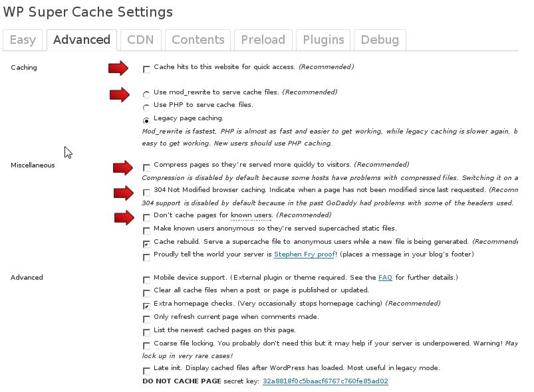Image resolution: width=534 pixels, height=392 pixels.
Task: Open the DO NOT CACHE PAGE secret key link
Action: [325, 381]
